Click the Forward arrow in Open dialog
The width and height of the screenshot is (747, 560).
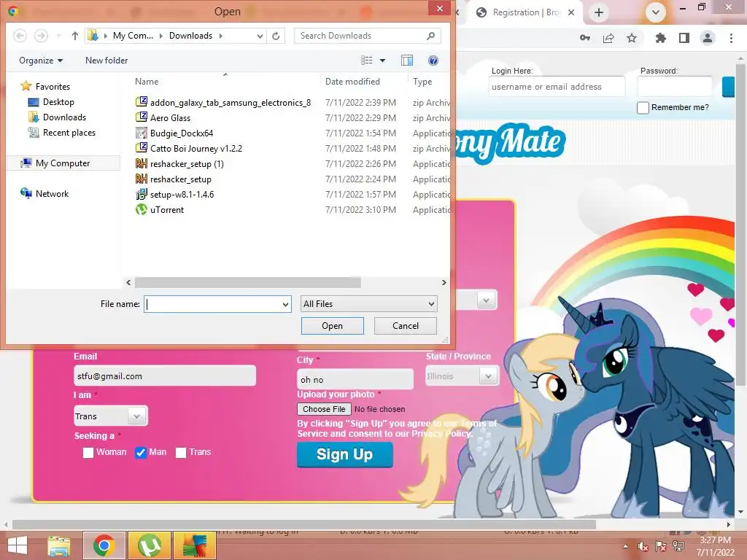41,36
